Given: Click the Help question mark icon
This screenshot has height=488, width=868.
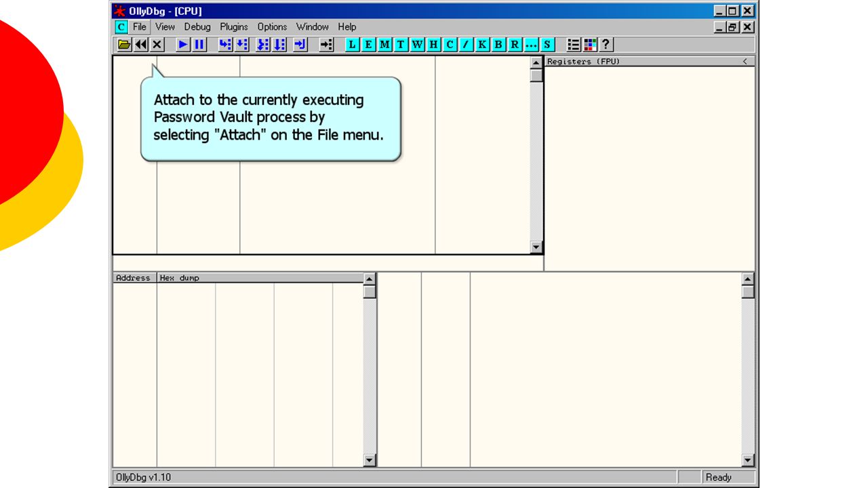Looking at the screenshot, I should (606, 45).
